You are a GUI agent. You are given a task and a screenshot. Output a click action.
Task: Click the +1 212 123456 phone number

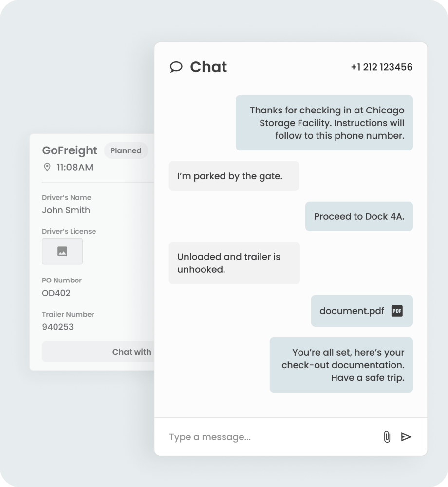click(x=381, y=67)
